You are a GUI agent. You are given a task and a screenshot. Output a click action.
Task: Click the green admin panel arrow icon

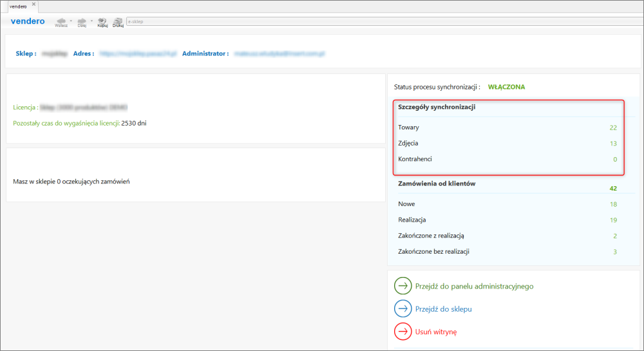(x=402, y=285)
